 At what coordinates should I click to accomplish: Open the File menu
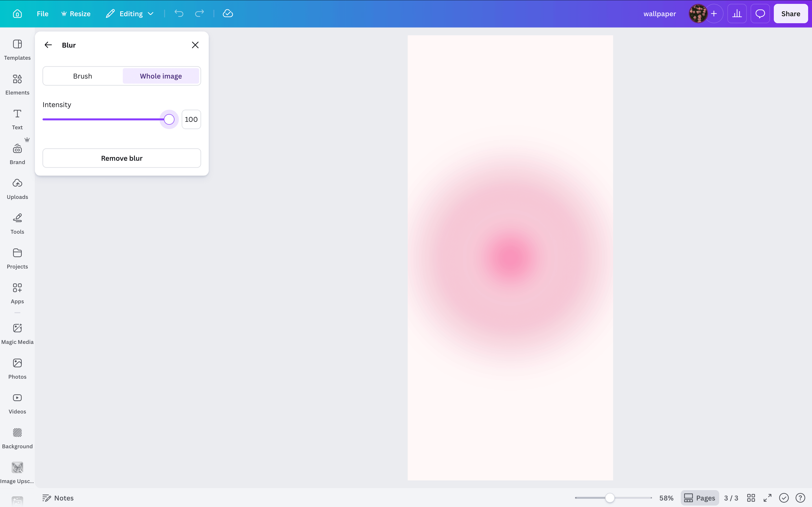pyautogui.click(x=43, y=13)
